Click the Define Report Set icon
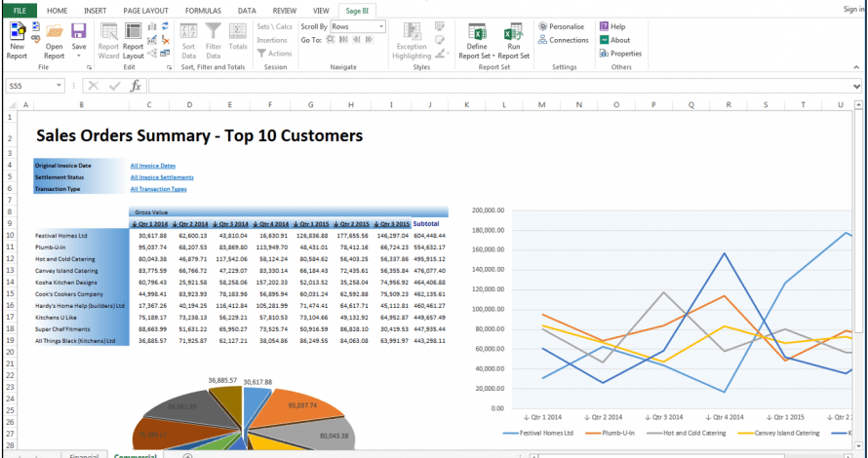 477,31
